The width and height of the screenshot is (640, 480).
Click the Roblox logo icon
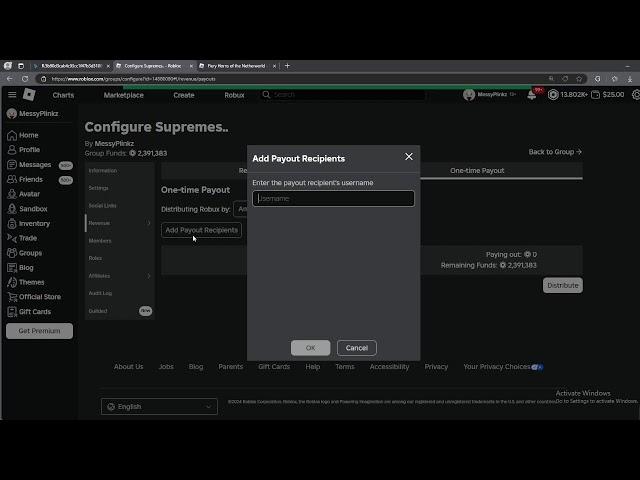[29, 94]
